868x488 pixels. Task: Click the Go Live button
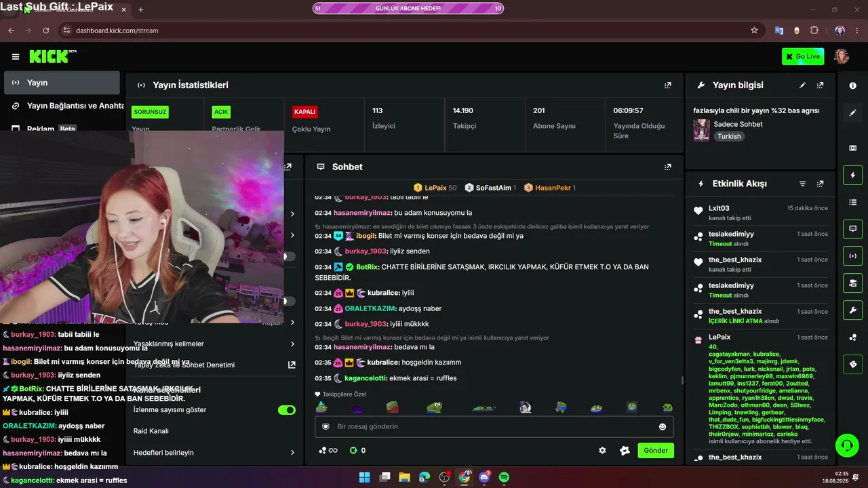tap(803, 56)
